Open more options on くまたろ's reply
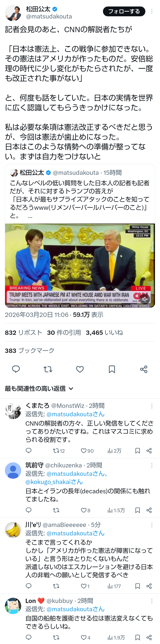 tap(152, 406)
